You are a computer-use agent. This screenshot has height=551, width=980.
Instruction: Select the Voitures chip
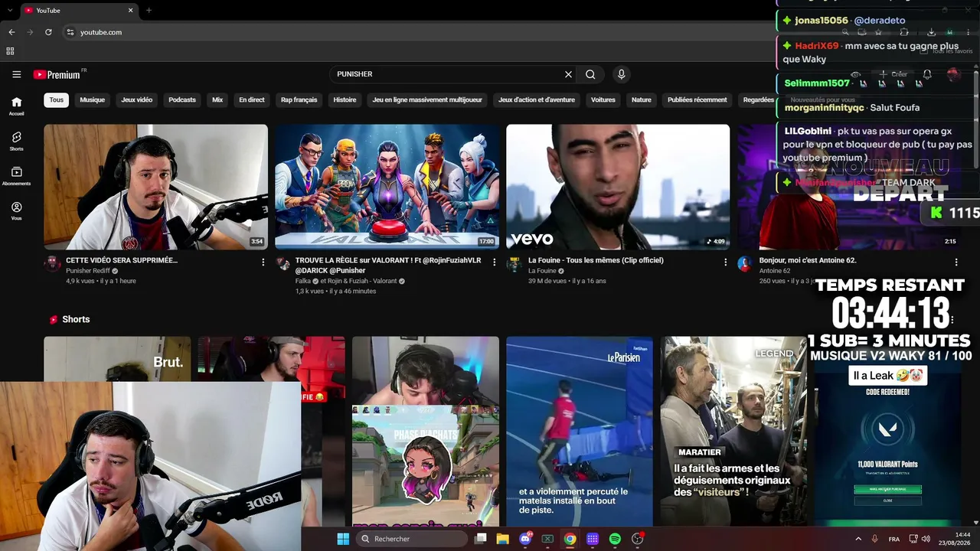603,99
